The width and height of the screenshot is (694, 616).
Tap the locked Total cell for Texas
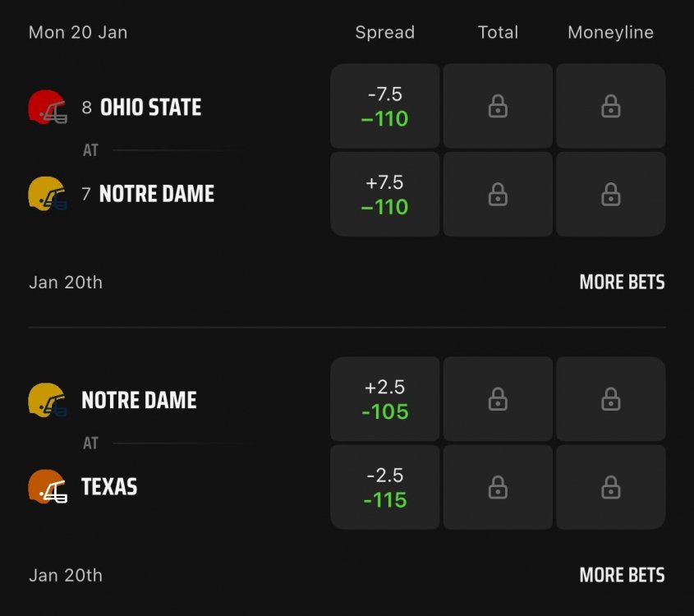[498, 487]
